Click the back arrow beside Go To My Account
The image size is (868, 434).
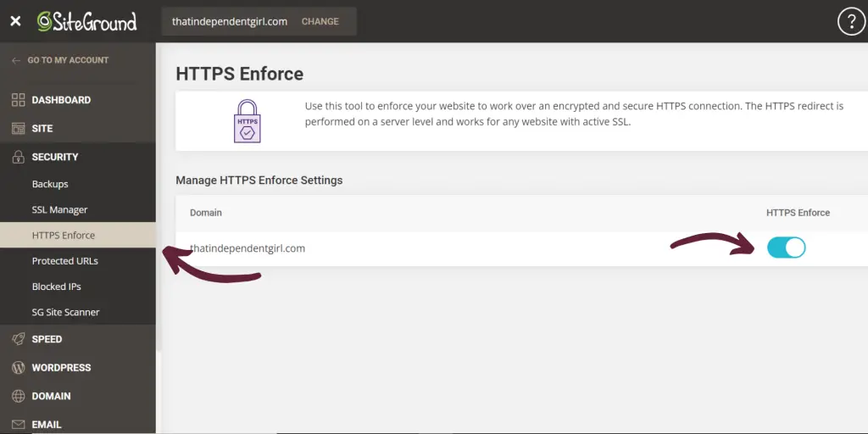(x=16, y=60)
